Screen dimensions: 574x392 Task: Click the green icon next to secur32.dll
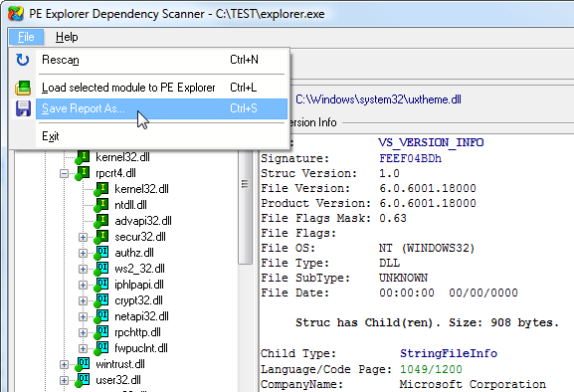click(x=101, y=237)
